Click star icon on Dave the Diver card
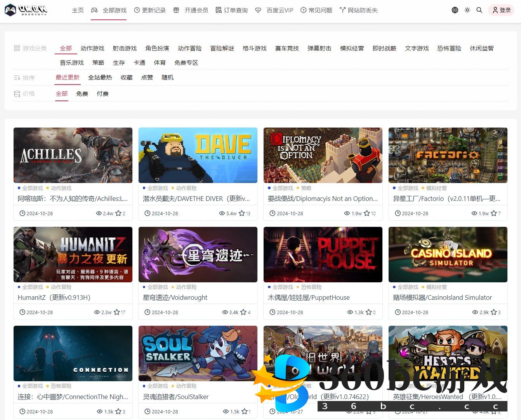This screenshot has height=420, width=521. (241, 213)
